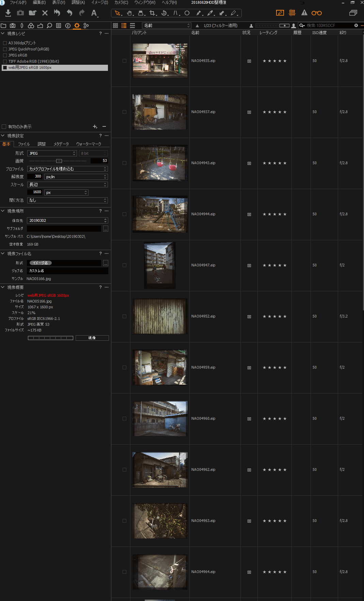Image resolution: width=364 pixels, height=601 pixels.
Task: Select the Pan hand tool
Action: coord(129,13)
